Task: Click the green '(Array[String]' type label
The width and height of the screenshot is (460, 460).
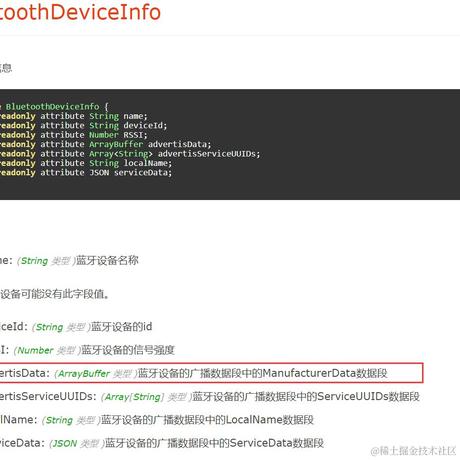Action: (132, 397)
